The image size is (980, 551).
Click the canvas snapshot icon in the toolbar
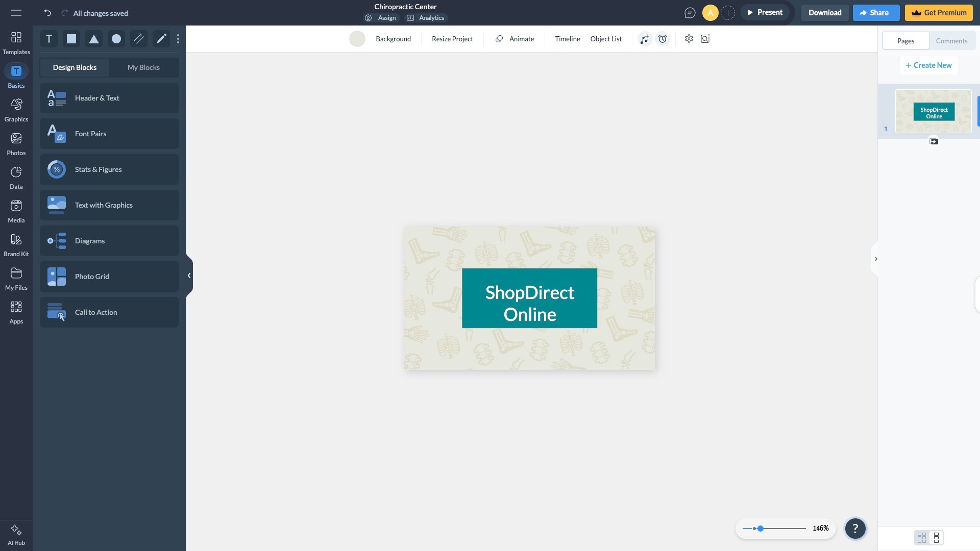coord(705,39)
